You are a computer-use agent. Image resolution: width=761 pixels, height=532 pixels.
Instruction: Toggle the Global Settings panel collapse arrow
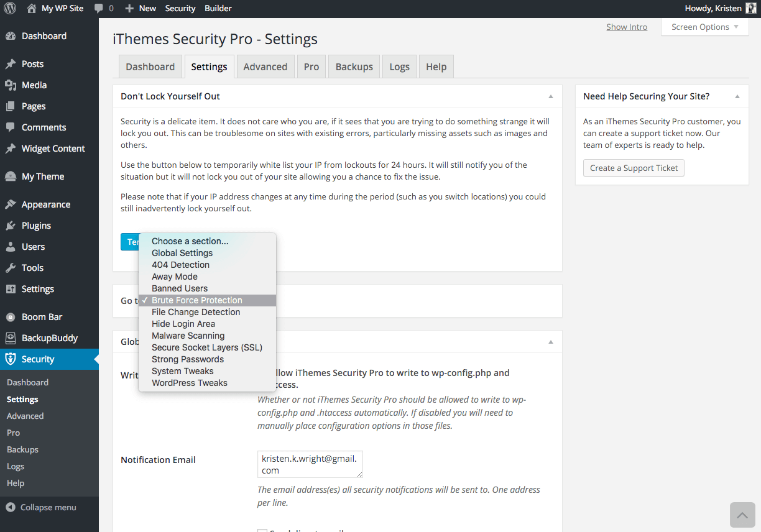[551, 342]
